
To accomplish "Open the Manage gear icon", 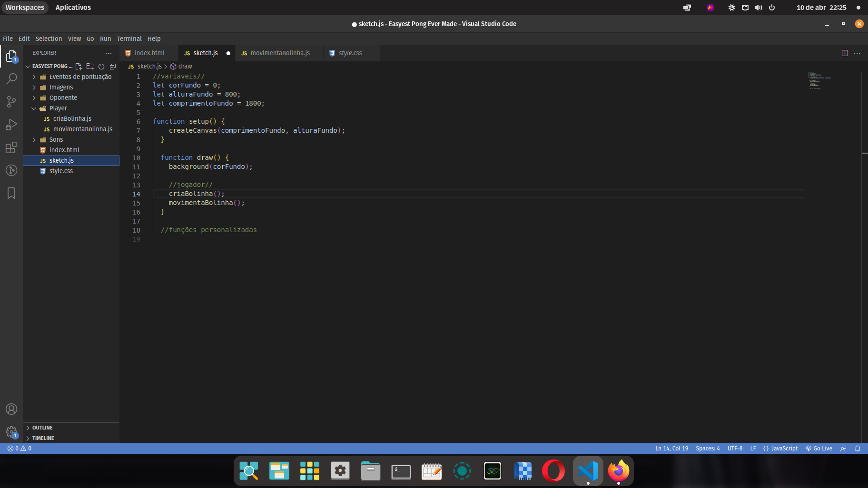I will pyautogui.click(x=11, y=432).
